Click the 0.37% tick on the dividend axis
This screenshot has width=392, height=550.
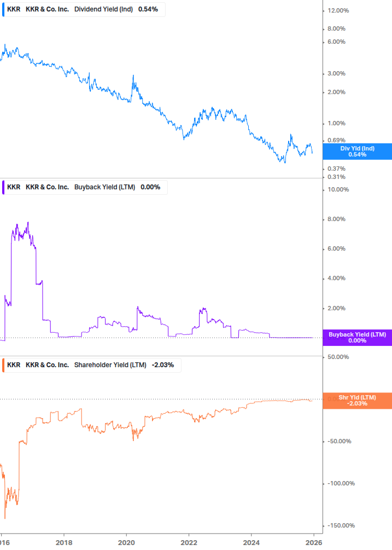click(336, 169)
